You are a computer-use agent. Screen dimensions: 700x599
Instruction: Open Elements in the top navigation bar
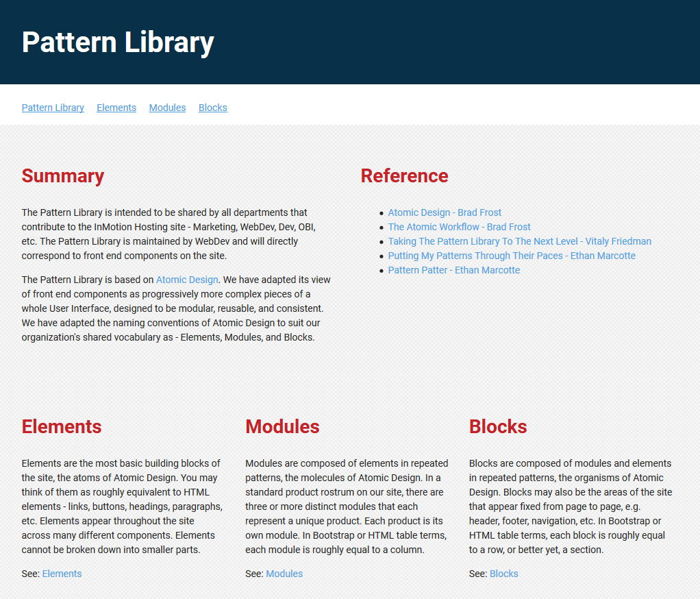tap(116, 108)
